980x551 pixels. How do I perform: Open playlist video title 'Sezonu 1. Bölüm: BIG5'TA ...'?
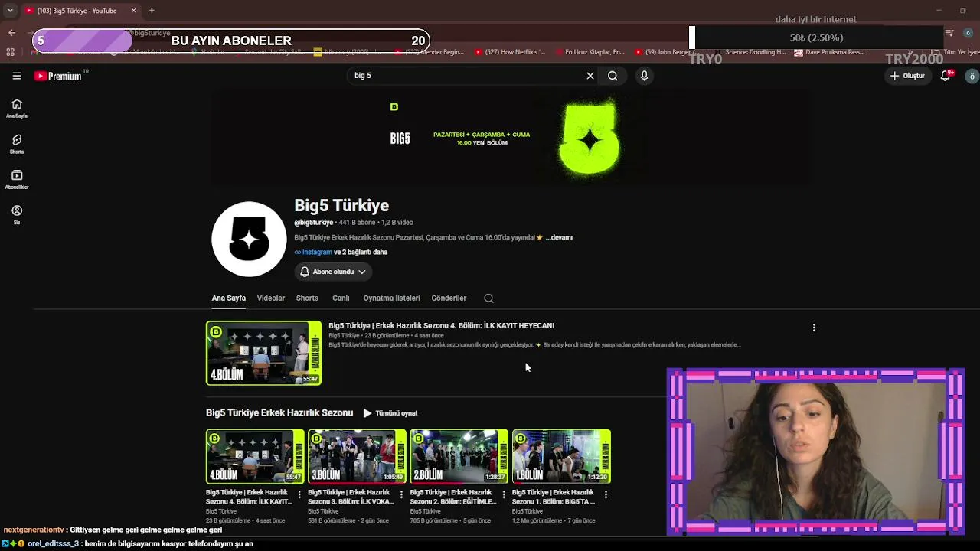554,497
